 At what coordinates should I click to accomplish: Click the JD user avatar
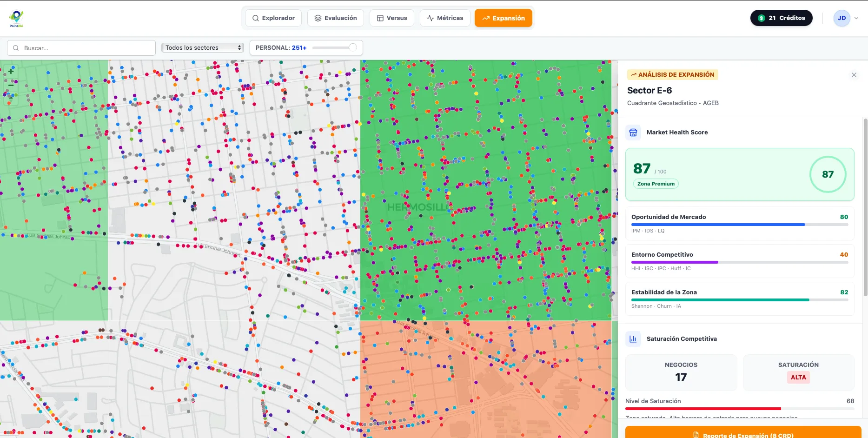tap(841, 18)
